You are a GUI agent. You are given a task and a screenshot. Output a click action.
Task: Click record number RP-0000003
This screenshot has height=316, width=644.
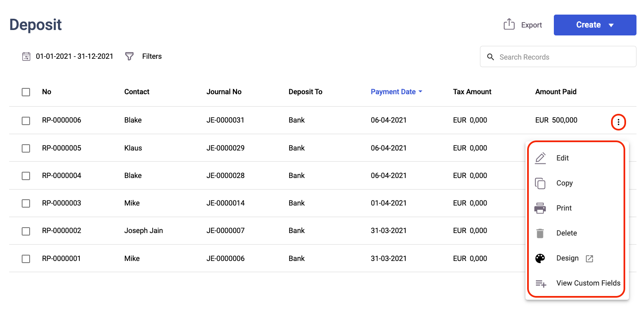click(x=61, y=203)
